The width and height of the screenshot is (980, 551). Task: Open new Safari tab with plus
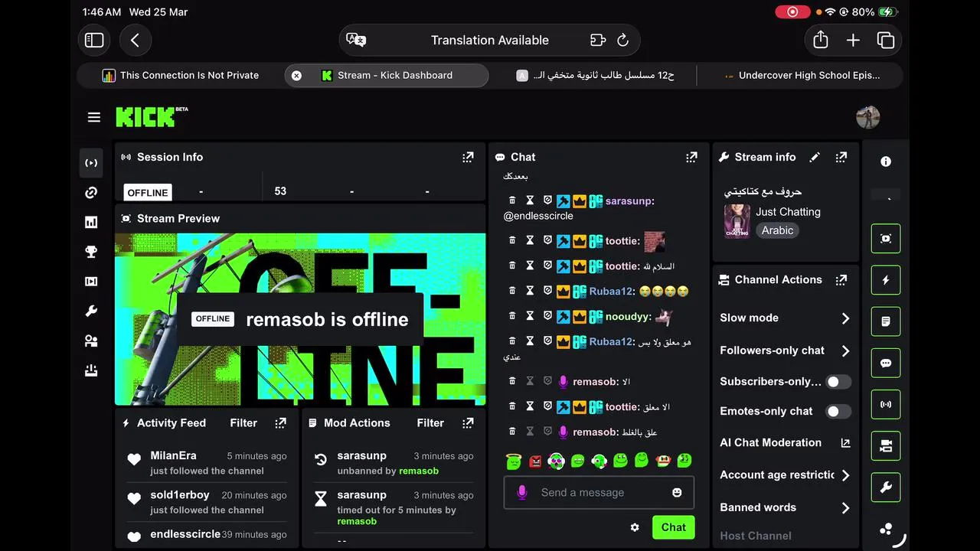pos(853,41)
